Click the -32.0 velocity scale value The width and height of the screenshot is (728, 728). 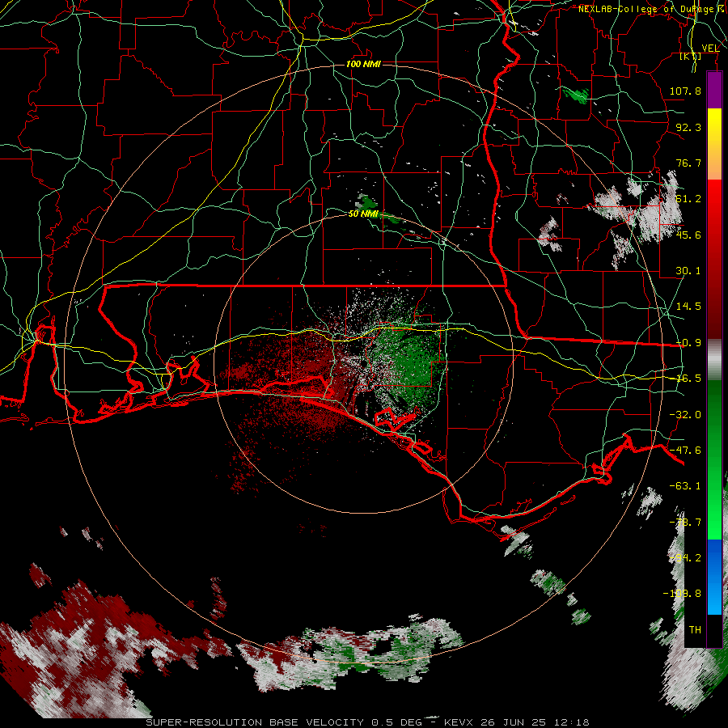tap(685, 415)
